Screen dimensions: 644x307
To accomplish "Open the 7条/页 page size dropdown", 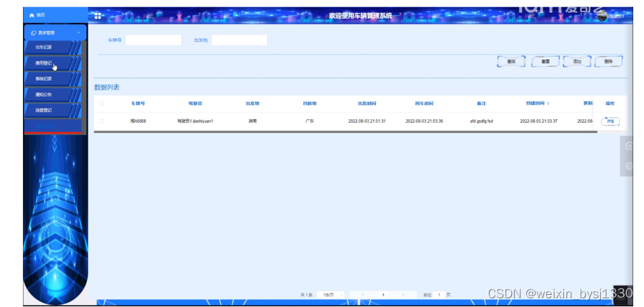I will [331, 295].
